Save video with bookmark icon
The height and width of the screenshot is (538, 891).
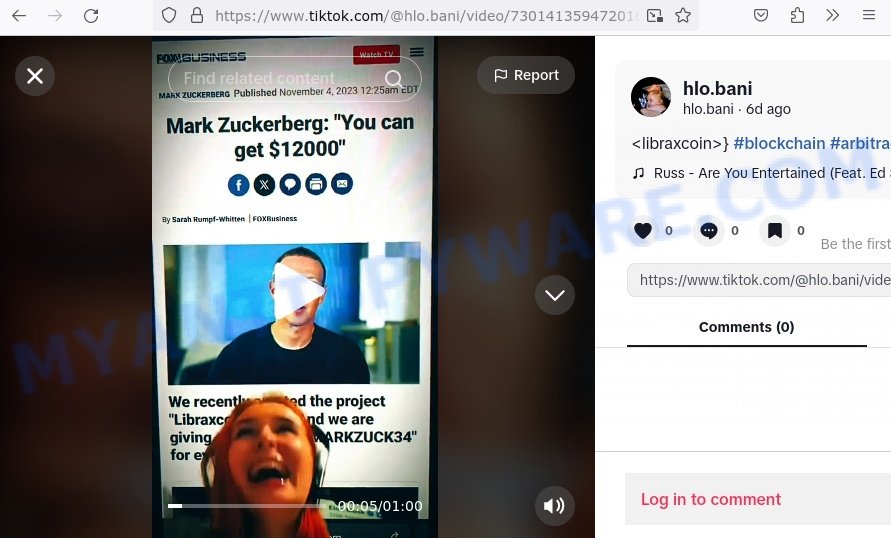click(775, 230)
